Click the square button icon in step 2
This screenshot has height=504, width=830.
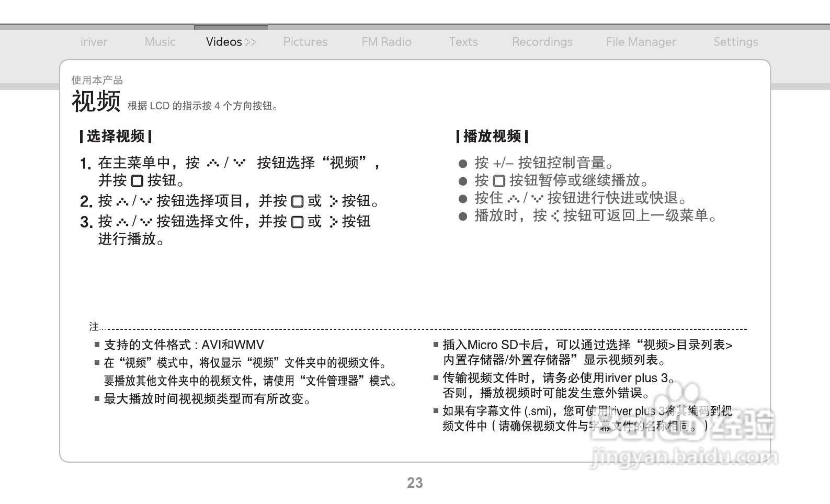(x=297, y=201)
